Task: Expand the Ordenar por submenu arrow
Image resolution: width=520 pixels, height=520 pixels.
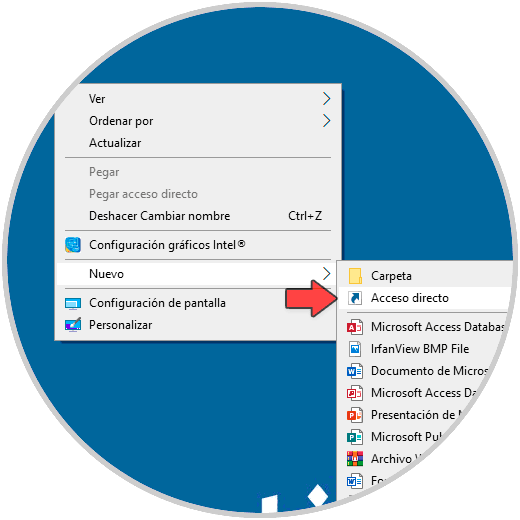Action: click(327, 121)
